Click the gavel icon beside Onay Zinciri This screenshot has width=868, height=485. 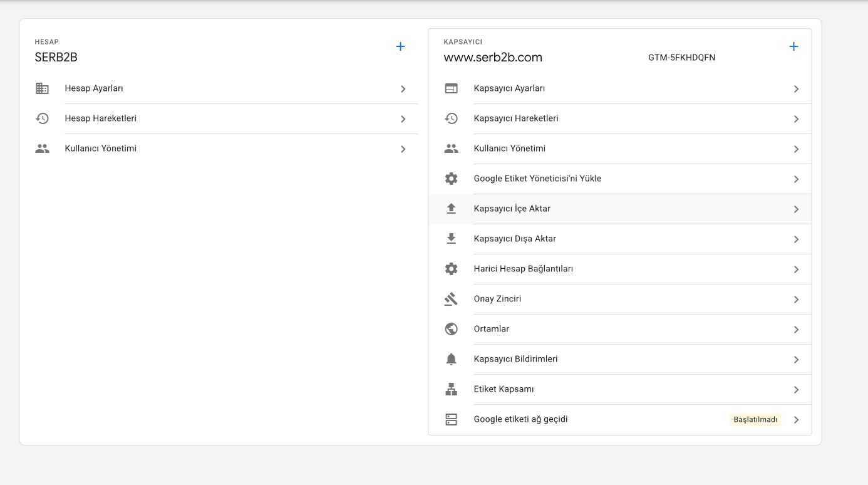451,299
